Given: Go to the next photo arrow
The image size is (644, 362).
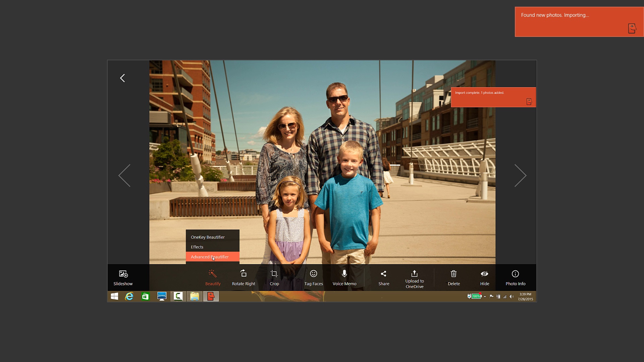Looking at the screenshot, I should [520, 175].
